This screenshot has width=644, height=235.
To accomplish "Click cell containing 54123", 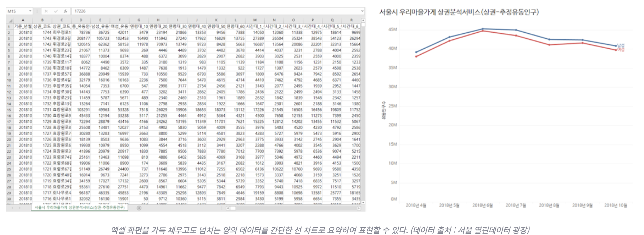I will (x=332, y=39).
